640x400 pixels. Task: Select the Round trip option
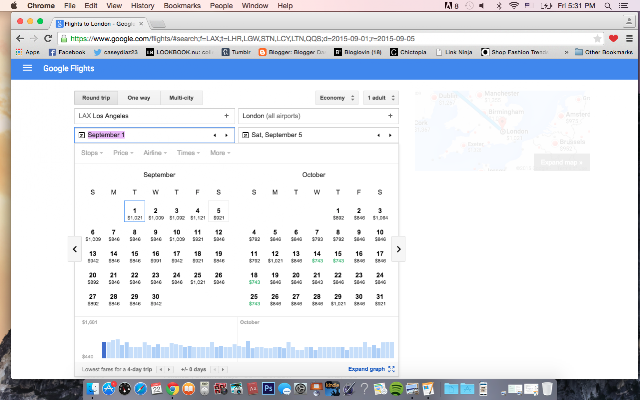tap(96, 98)
